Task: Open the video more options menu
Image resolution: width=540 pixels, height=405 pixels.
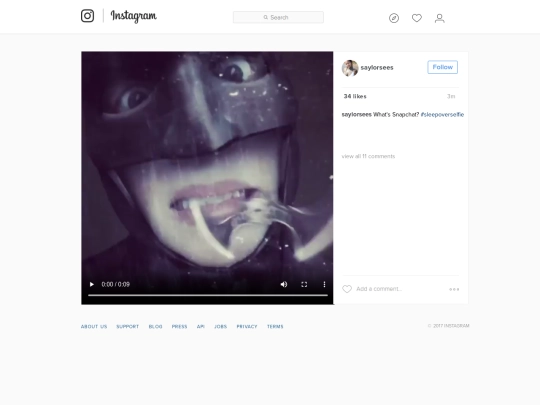Action: pyautogui.click(x=324, y=284)
